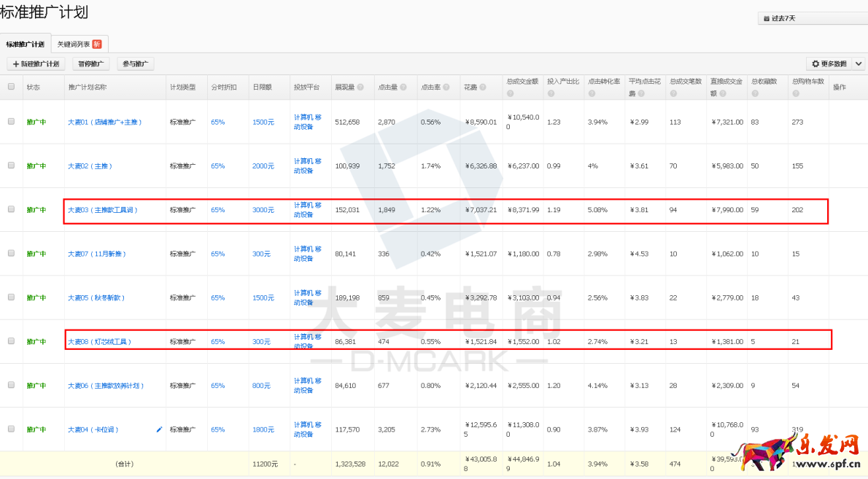
Task: Click the 512,658 impressions cell
Action: [x=347, y=122]
